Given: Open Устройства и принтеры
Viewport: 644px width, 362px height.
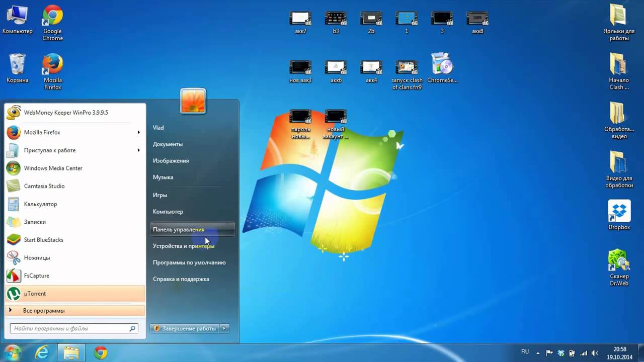Looking at the screenshot, I should (x=193, y=246).
